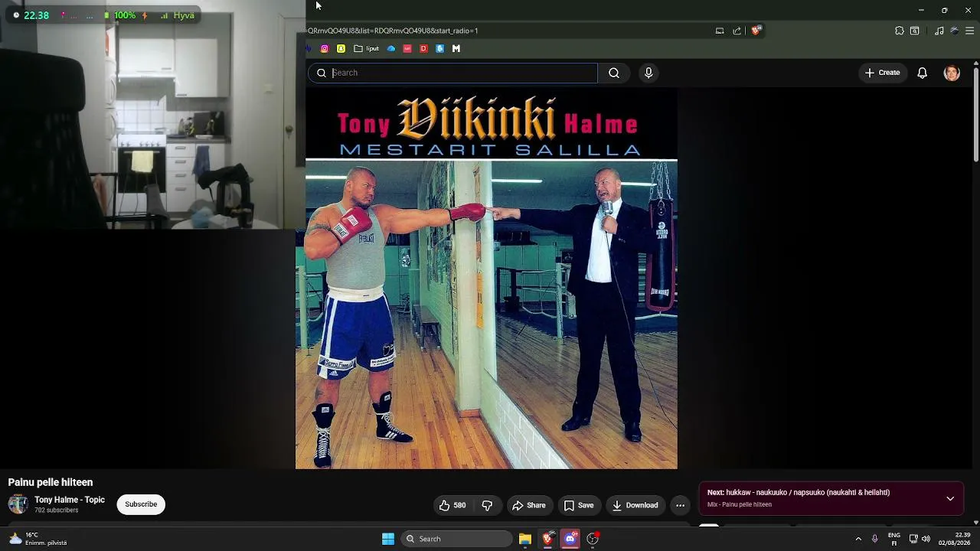The image size is (980, 551).
Task: Open the Tony Halme channel avatar
Action: (x=18, y=504)
